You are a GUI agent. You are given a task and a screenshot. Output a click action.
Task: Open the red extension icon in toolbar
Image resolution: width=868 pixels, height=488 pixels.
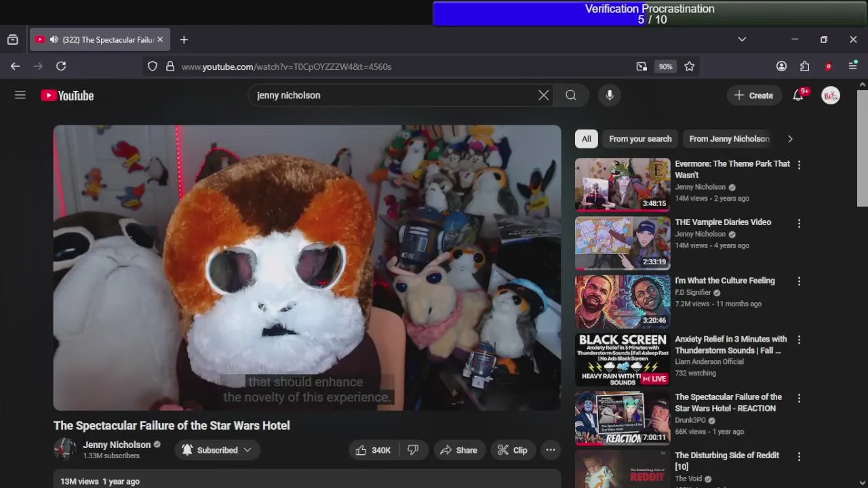(x=828, y=66)
